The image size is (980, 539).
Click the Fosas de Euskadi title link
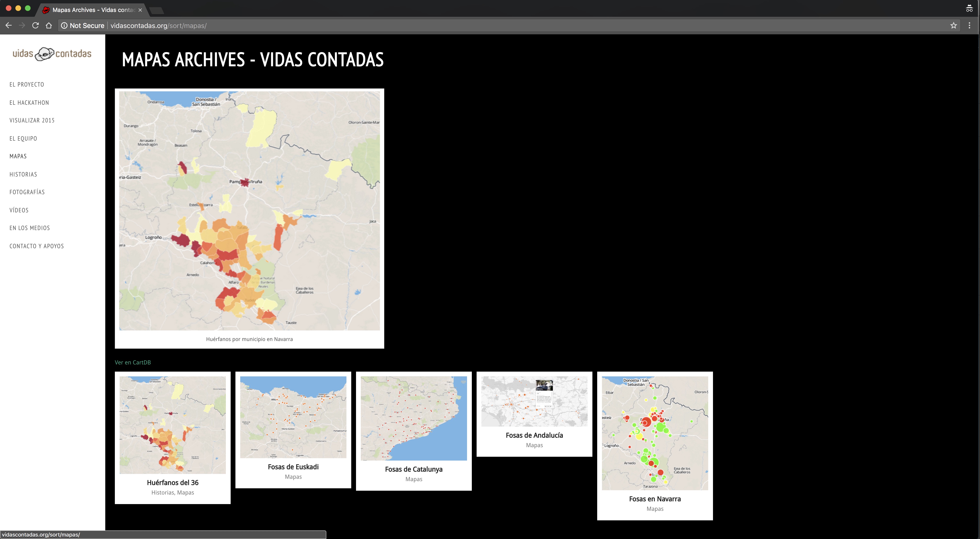click(293, 467)
